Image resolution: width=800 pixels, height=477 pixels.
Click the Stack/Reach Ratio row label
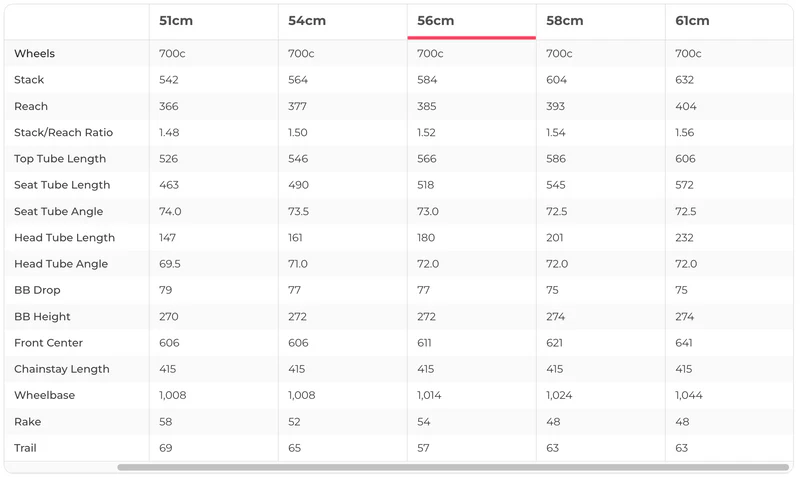(x=63, y=133)
